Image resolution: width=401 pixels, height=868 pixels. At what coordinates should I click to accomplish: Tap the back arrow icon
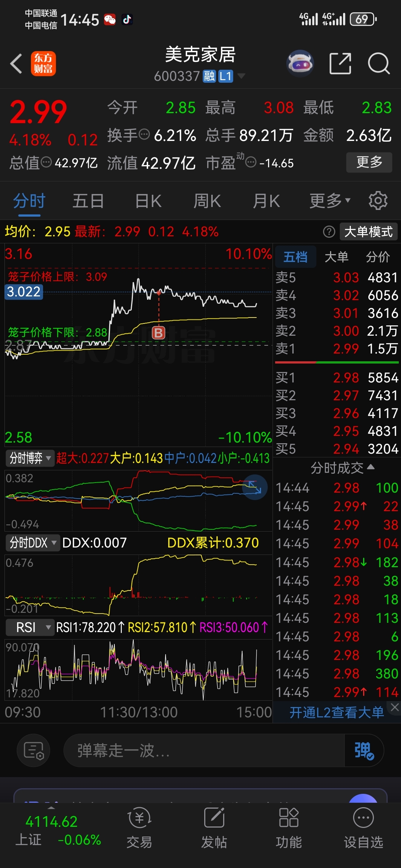click(16, 64)
